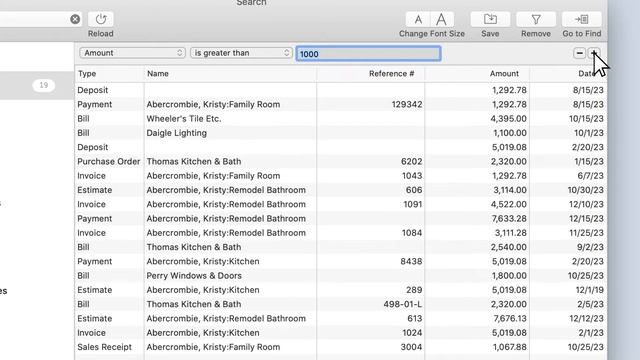The width and height of the screenshot is (640, 360).
Task: Click amount 1,067.88
Action: (509, 347)
